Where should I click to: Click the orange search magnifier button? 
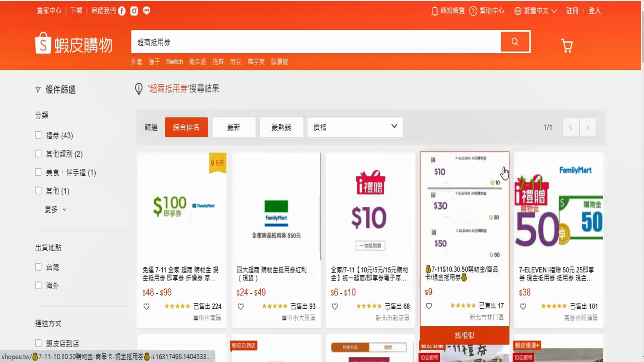pyautogui.click(x=515, y=42)
